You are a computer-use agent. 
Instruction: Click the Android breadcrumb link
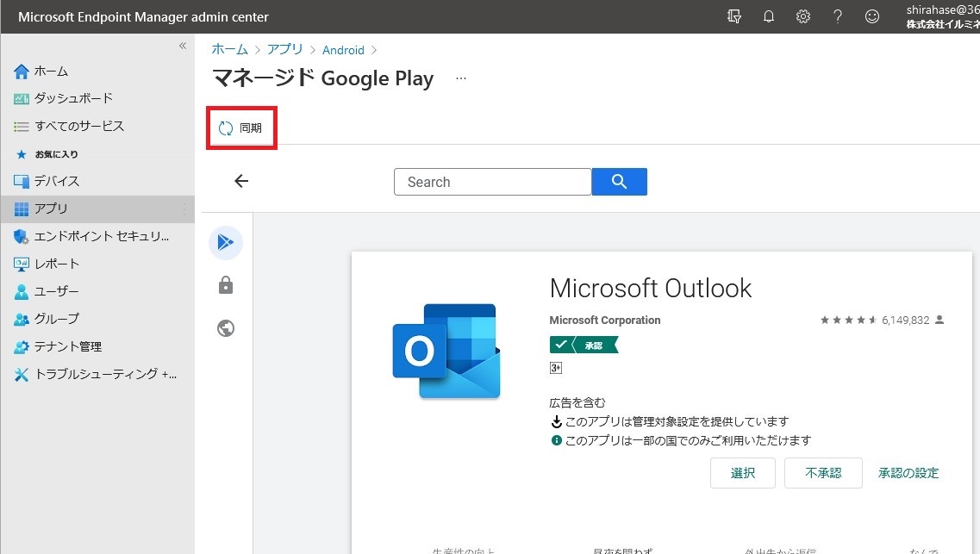343,50
